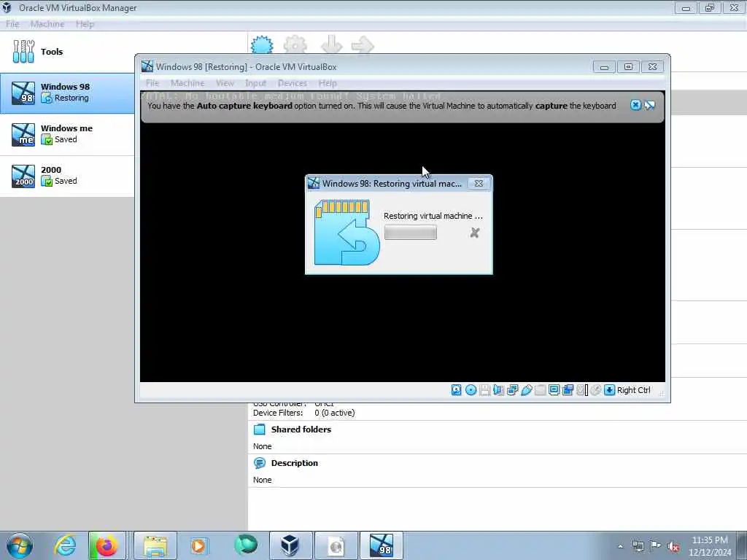The height and width of the screenshot is (560, 747).
Task: Select Windows 98 virtual machine entry
Action: (x=67, y=93)
